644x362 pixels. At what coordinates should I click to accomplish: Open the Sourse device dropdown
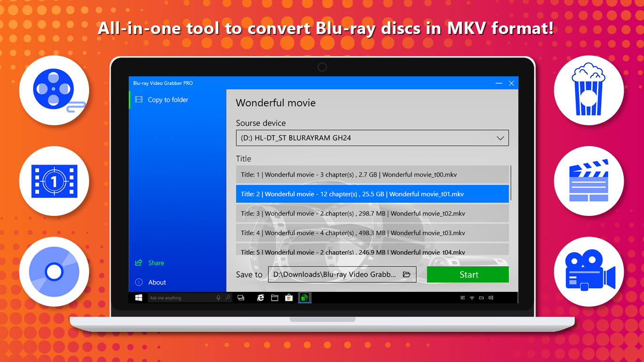pos(372,138)
